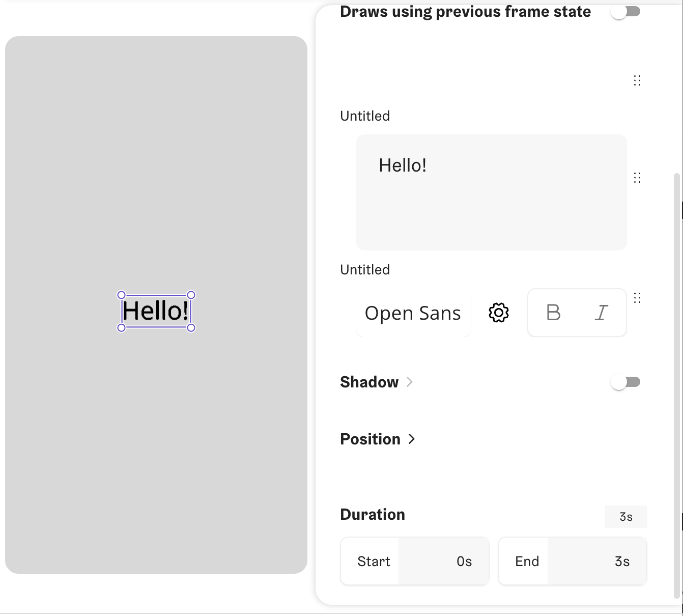Expand the Shadow section
Screen dimensions: 683x616
click(x=410, y=382)
